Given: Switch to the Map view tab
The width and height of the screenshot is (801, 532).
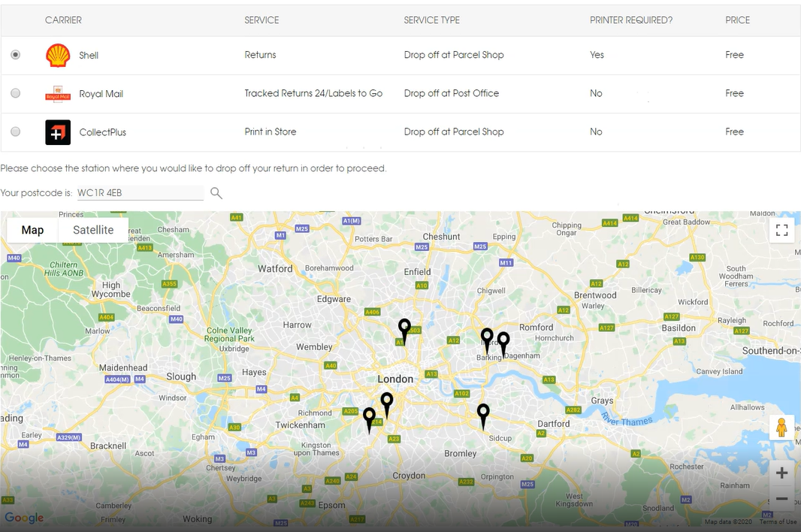Looking at the screenshot, I should (x=33, y=230).
